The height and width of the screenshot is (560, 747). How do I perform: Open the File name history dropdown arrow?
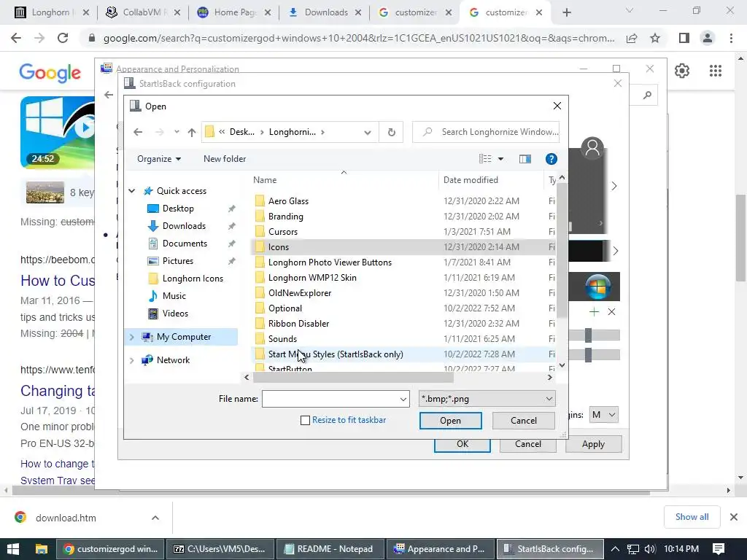pyautogui.click(x=403, y=399)
